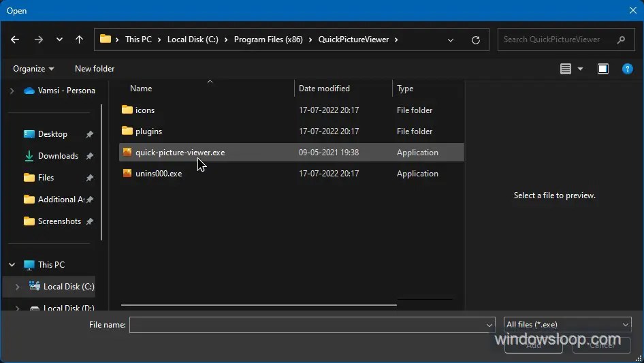Click the quick-picture-viewer.exe application icon
644x363 pixels.
(127, 152)
